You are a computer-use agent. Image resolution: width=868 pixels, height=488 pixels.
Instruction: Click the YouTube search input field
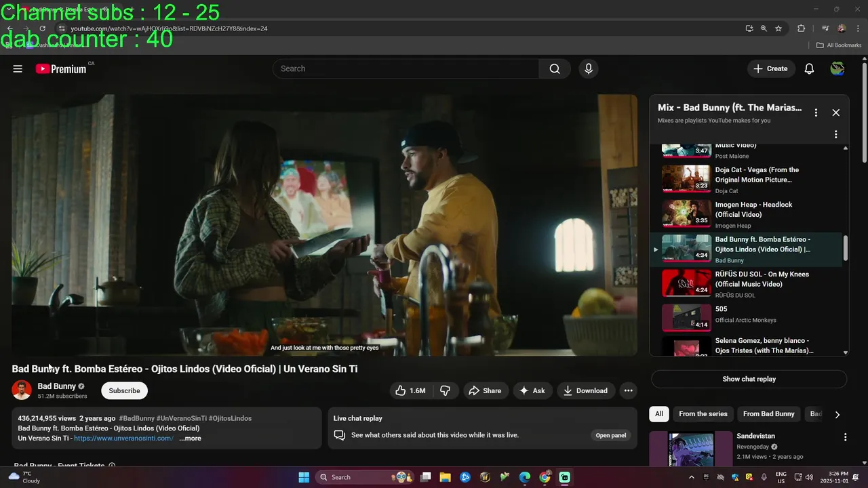[x=406, y=68]
